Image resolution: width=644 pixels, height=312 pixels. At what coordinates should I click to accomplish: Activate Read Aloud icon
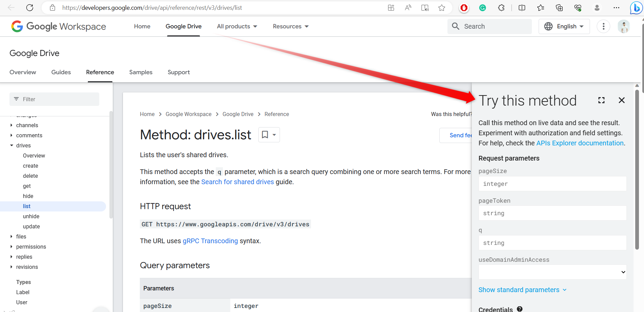click(x=408, y=8)
